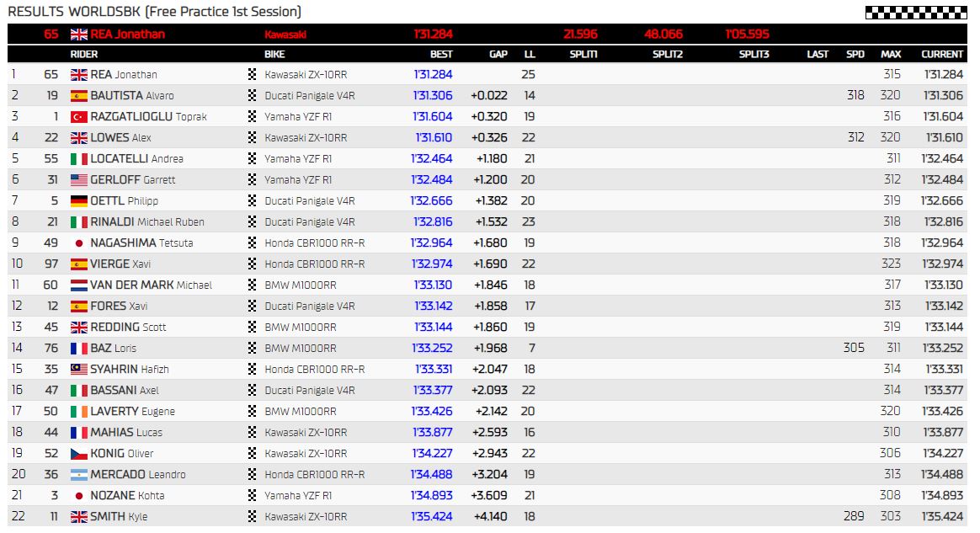Click the Japan flag beside NOZANE Kohta
Viewport: 980px width, 533px height.
click(79, 495)
